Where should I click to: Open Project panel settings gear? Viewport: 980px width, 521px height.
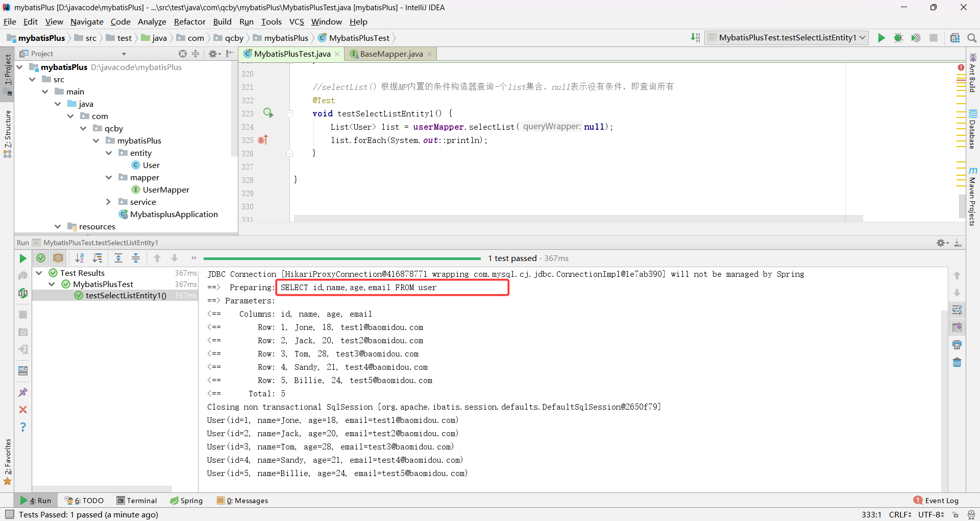pyautogui.click(x=214, y=54)
